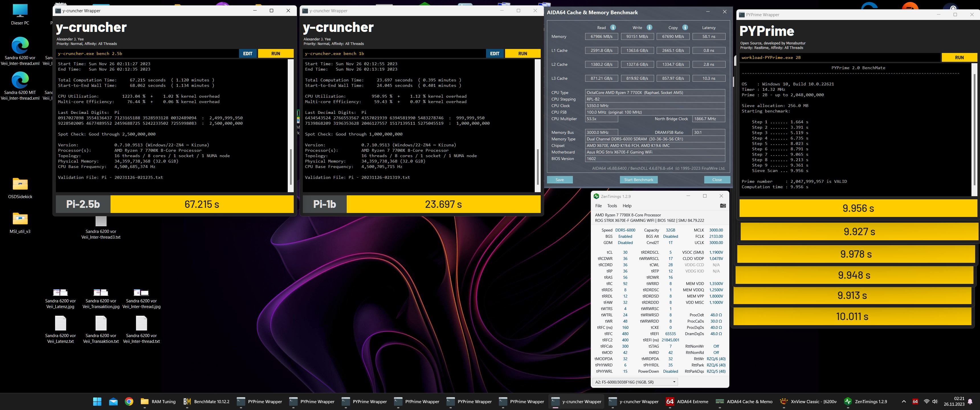
Task: Take a ZenTimings screenshot with camera icon
Action: pos(723,206)
